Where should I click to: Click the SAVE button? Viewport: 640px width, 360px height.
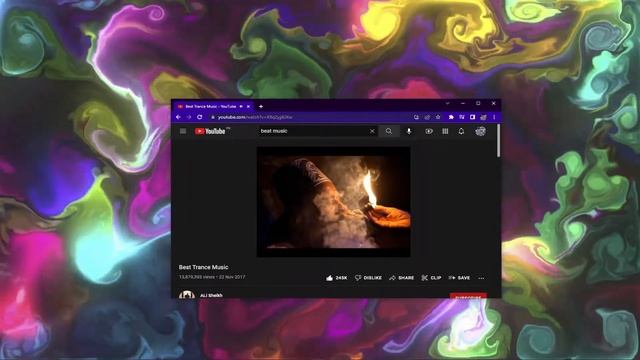pyautogui.click(x=459, y=278)
